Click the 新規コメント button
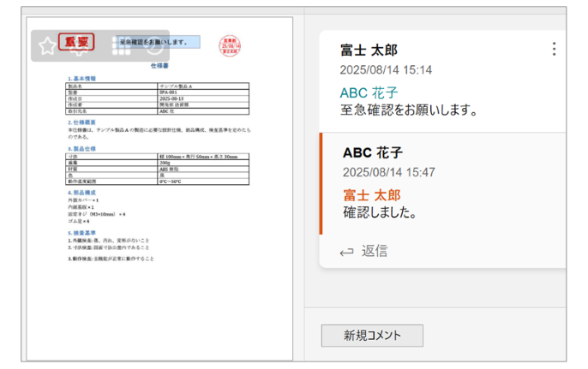588x369 pixels. [x=372, y=336]
